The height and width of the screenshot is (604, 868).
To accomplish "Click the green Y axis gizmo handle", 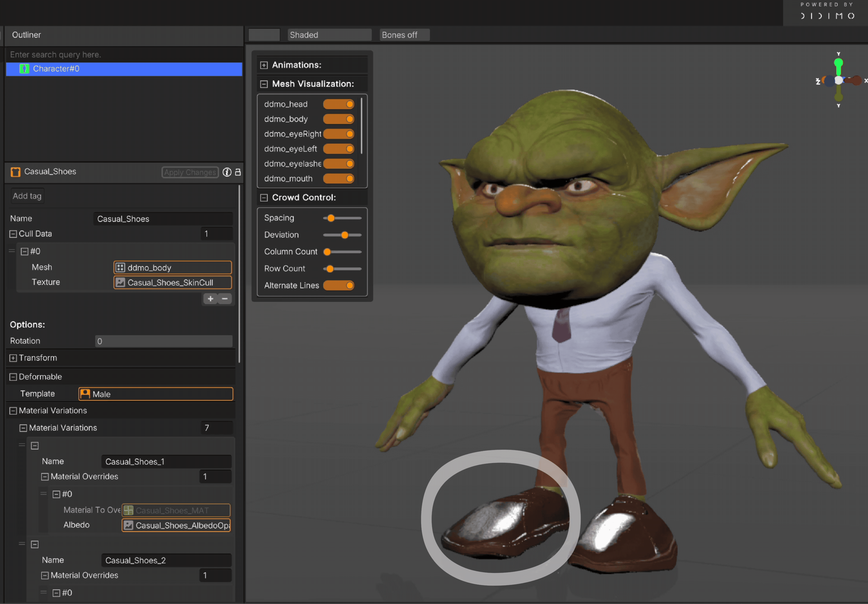I will coord(838,63).
